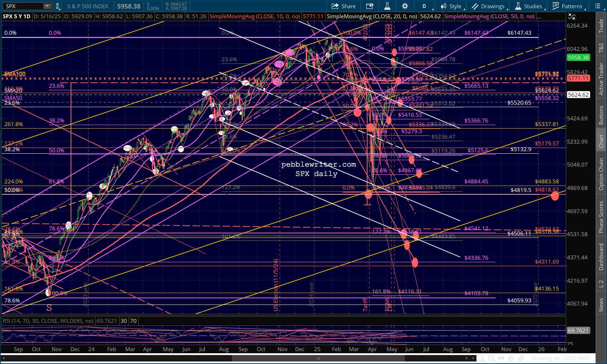Toggle the collapse axis arrows icon
The height and width of the screenshot is (364, 607).
(x=572, y=16)
